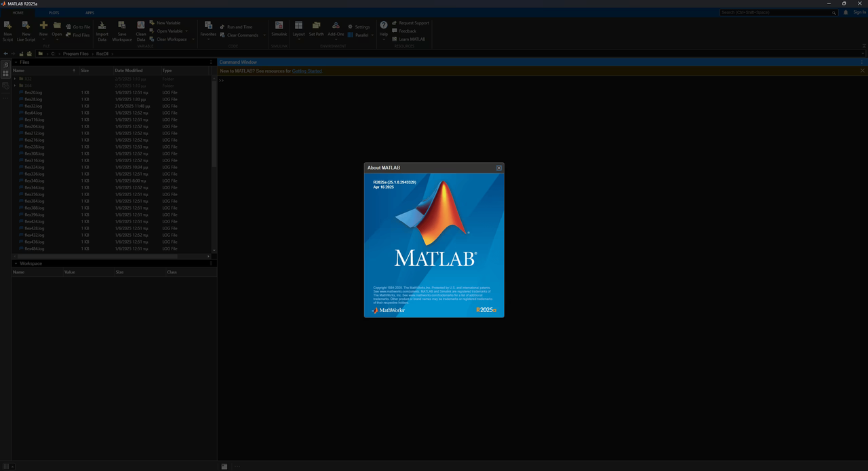Click the Command History sidebar icon
The width and height of the screenshot is (868, 471).
[6, 86]
